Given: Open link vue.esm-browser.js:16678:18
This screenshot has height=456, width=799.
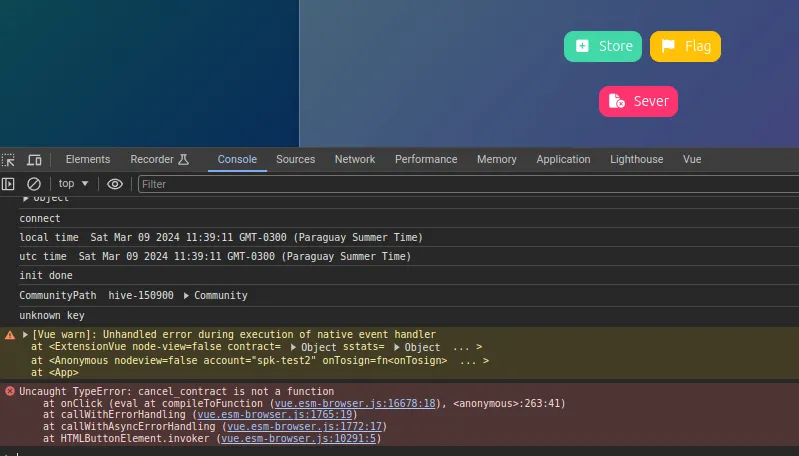Looking at the screenshot, I should coord(355,404).
